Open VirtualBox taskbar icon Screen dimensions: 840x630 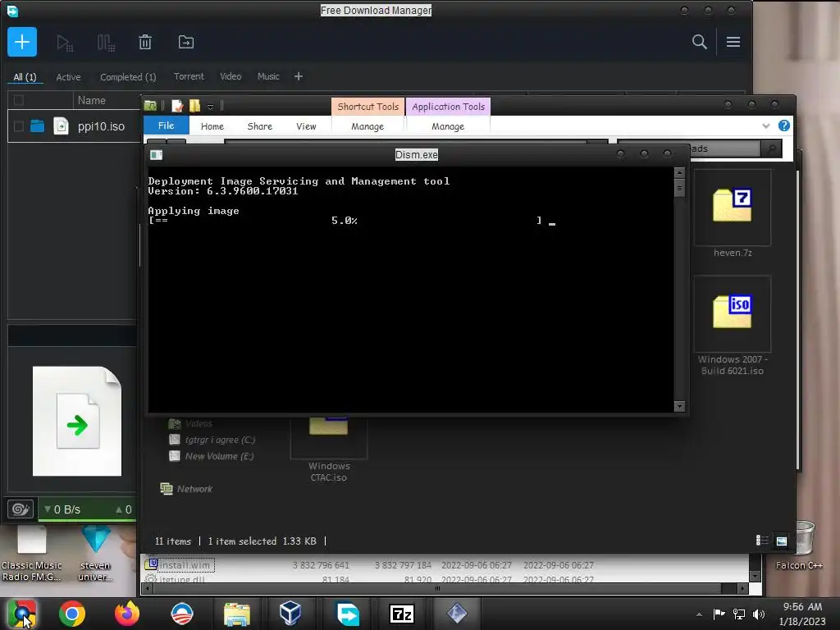click(x=290, y=614)
